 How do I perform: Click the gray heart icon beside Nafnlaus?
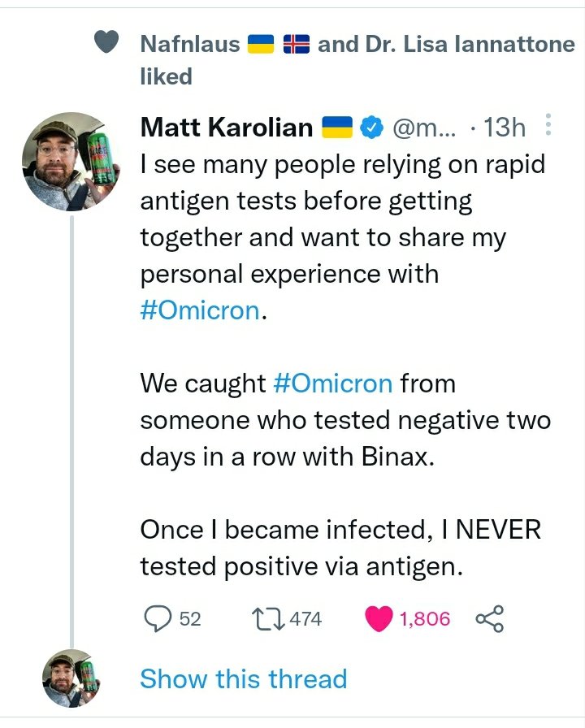pyautogui.click(x=107, y=42)
